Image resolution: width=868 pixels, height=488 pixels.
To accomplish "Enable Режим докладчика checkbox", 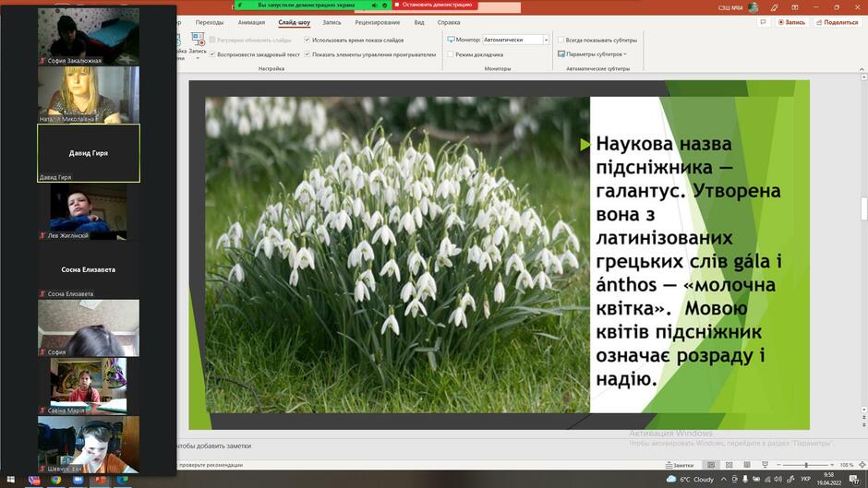I will pos(451,54).
